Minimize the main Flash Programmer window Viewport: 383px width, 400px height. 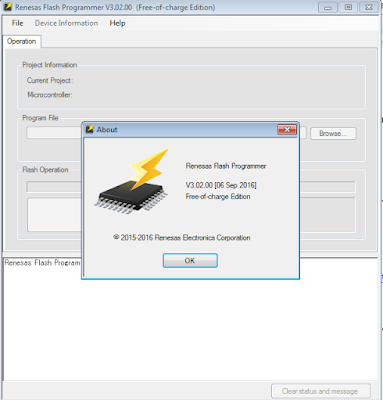[x=328, y=7]
